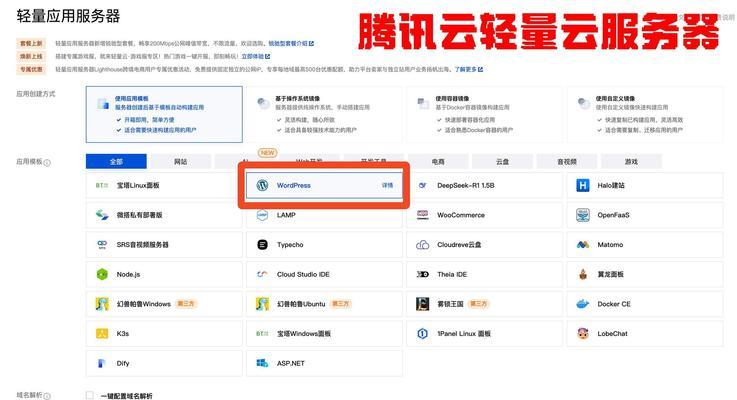The height and width of the screenshot is (400, 737).
Task: Click help icon next to 域名解析
Action: pos(47,396)
